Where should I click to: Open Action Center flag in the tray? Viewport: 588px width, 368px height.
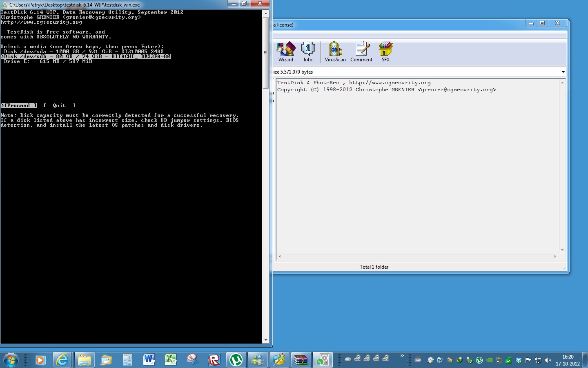pyautogui.click(x=528, y=360)
